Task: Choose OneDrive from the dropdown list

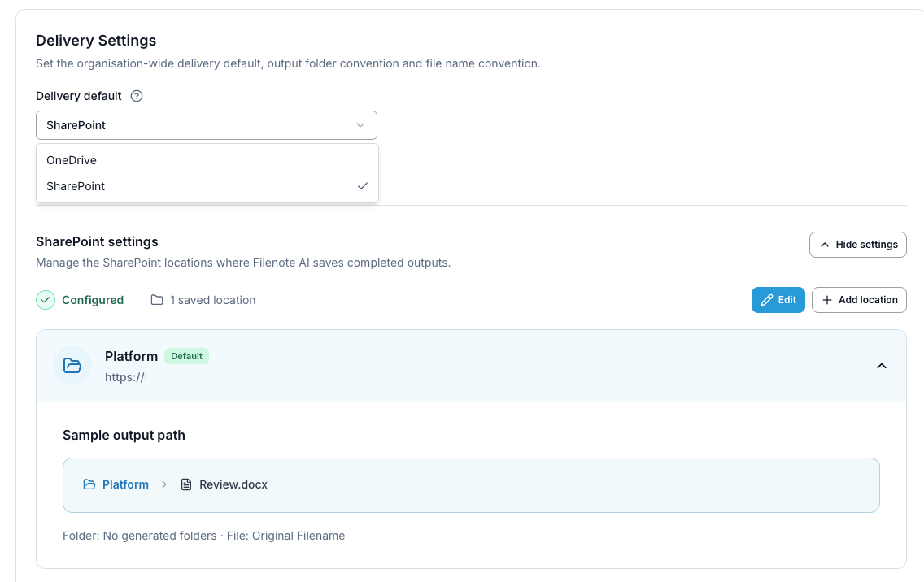Action: tap(207, 160)
